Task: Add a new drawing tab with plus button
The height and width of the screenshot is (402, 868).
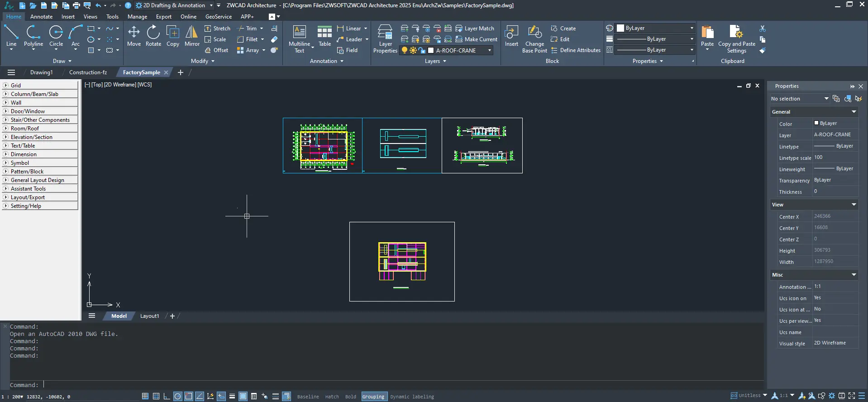Action: click(181, 72)
